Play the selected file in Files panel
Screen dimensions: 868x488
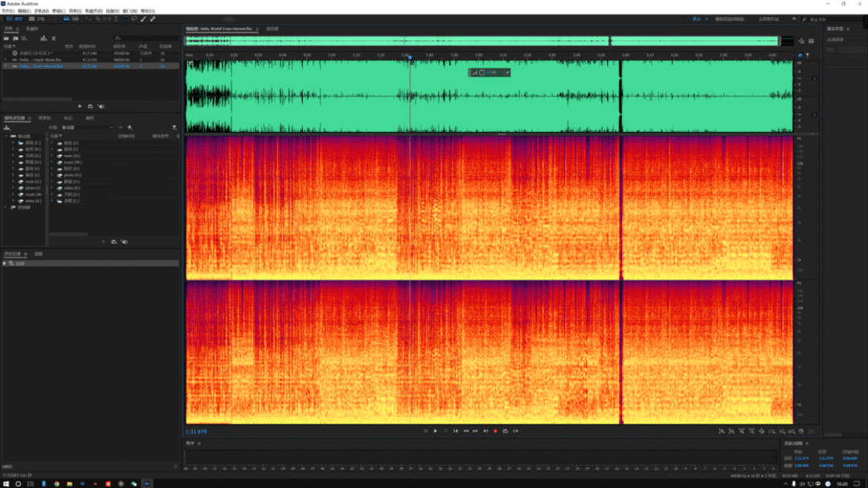tap(80, 106)
